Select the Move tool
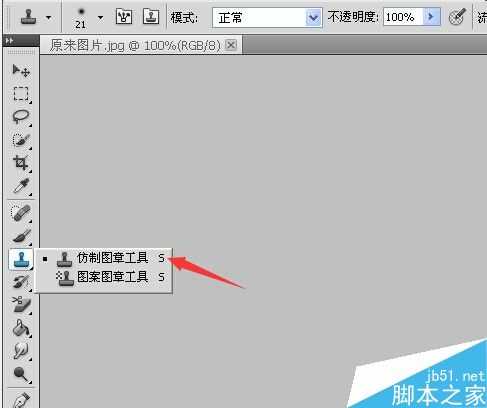Viewport: 487px width, 408px height. pos(21,70)
